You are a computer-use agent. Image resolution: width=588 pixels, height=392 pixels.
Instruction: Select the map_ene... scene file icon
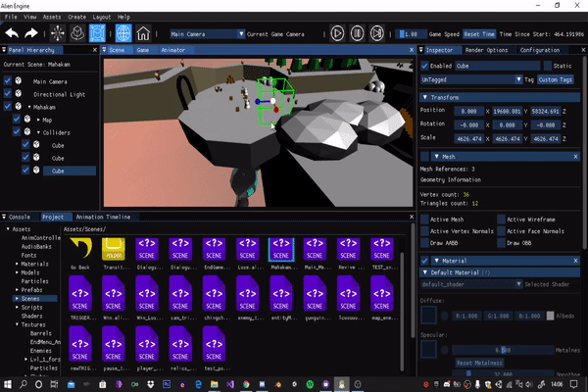(381, 294)
